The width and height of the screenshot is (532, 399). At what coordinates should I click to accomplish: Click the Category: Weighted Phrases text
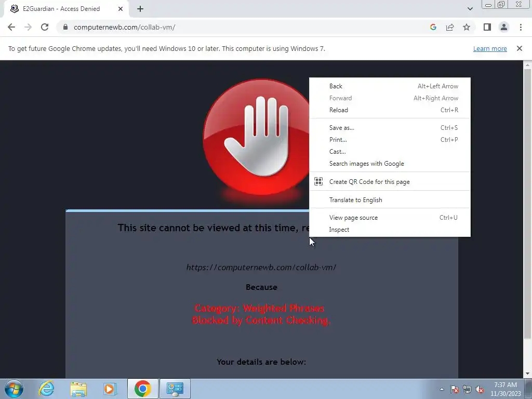click(x=259, y=308)
